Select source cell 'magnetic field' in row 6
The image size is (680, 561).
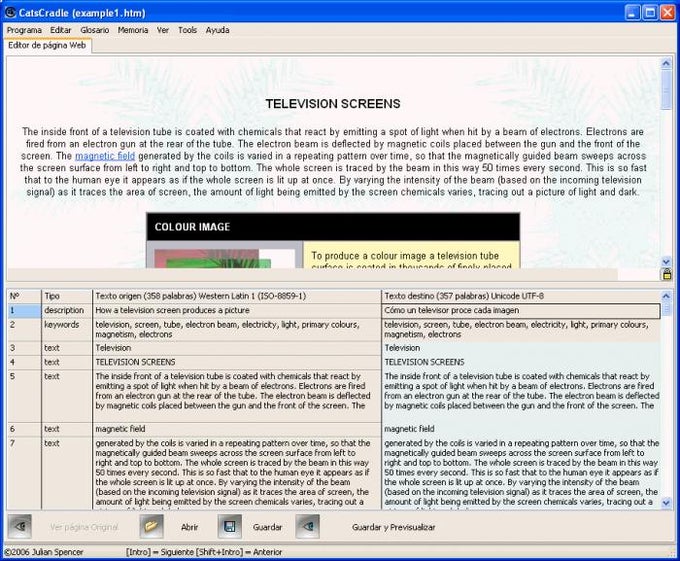pyautogui.click(x=237, y=429)
